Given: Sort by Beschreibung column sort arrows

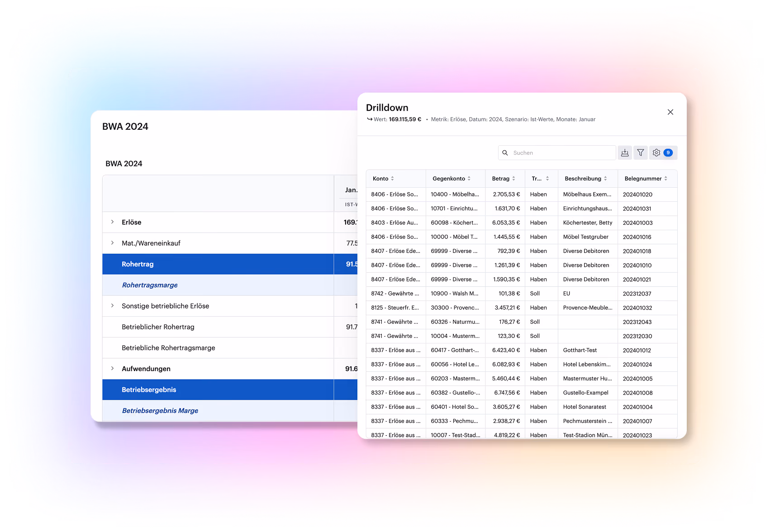Looking at the screenshot, I should point(605,179).
